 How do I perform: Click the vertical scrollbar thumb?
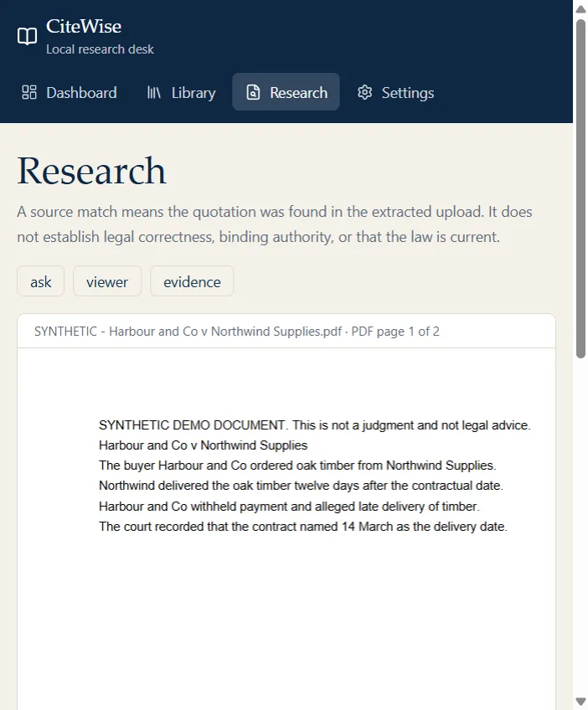580,188
